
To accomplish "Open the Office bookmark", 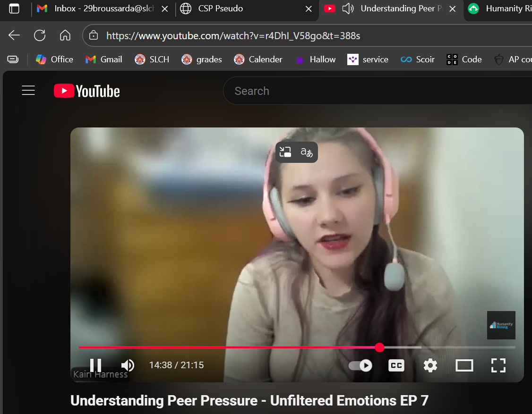I will tap(55, 59).
